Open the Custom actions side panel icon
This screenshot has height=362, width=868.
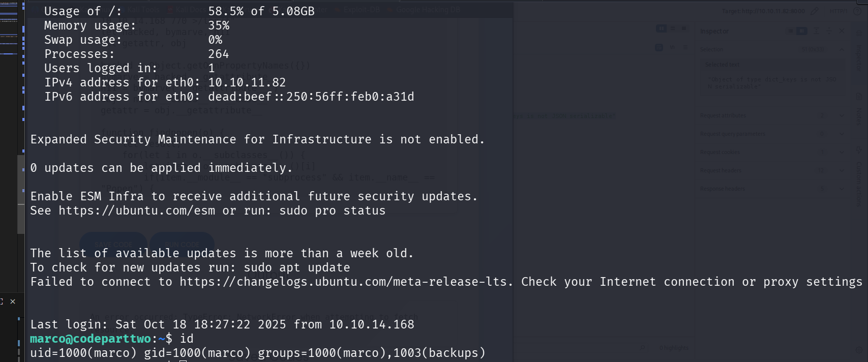click(x=859, y=180)
